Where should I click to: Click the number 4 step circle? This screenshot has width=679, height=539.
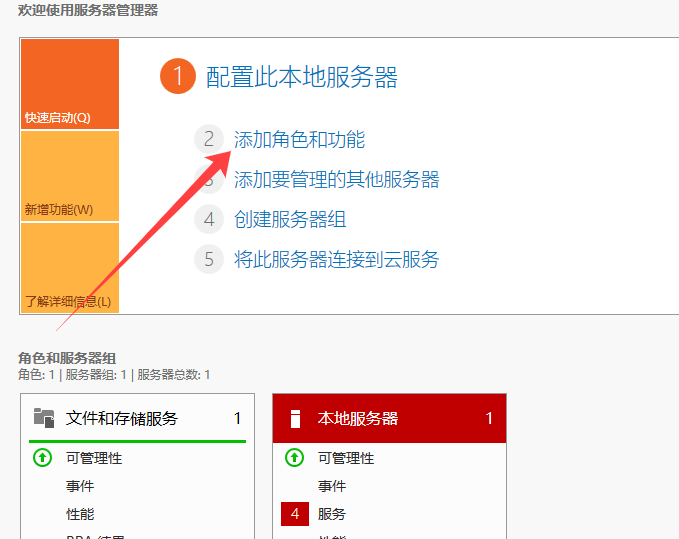[x=208, y=220]
